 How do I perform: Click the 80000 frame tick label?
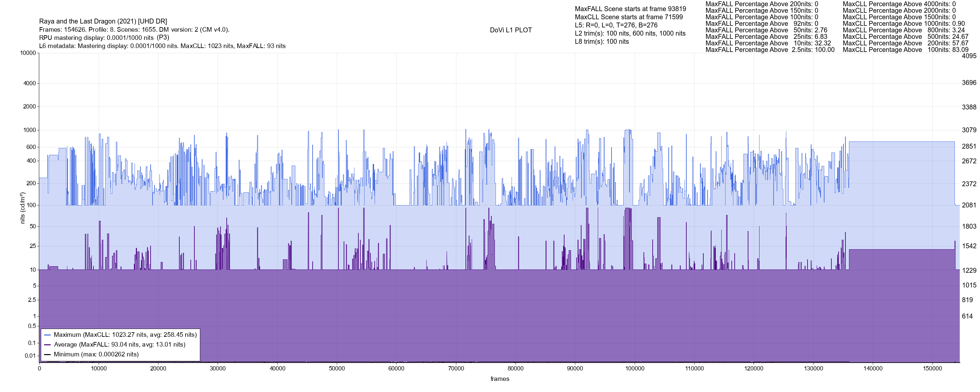(515, 369)
